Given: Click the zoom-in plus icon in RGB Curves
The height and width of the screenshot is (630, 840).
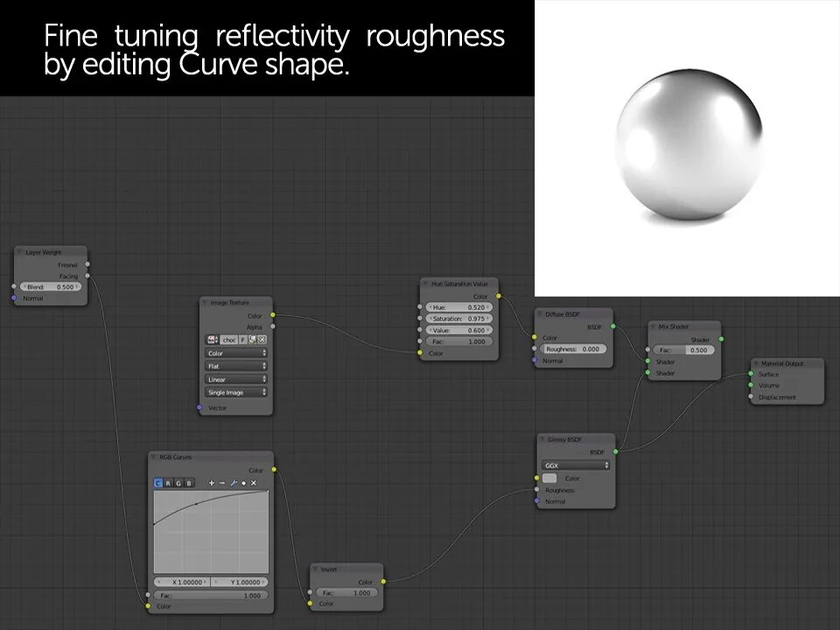Looking at the screenshot, I should pos(211,483).
